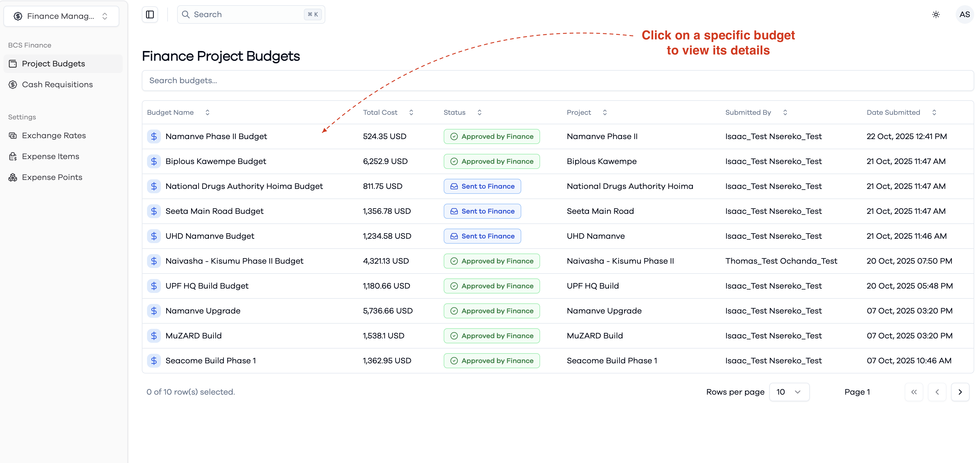980x463 pixels.
Task: Click the 6,252.9 USD cost cell
Action: click(x=385, y=161)
